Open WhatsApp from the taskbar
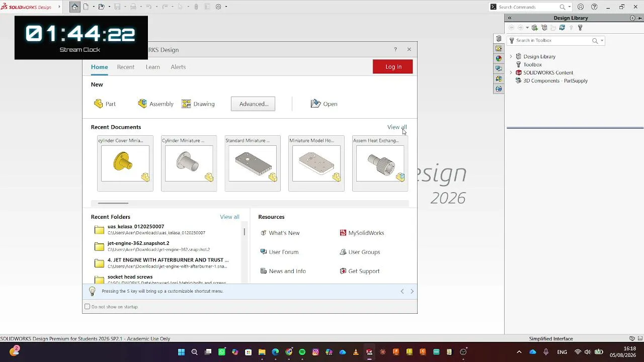This screenshot has height=362, width=644. click(221, 352)
